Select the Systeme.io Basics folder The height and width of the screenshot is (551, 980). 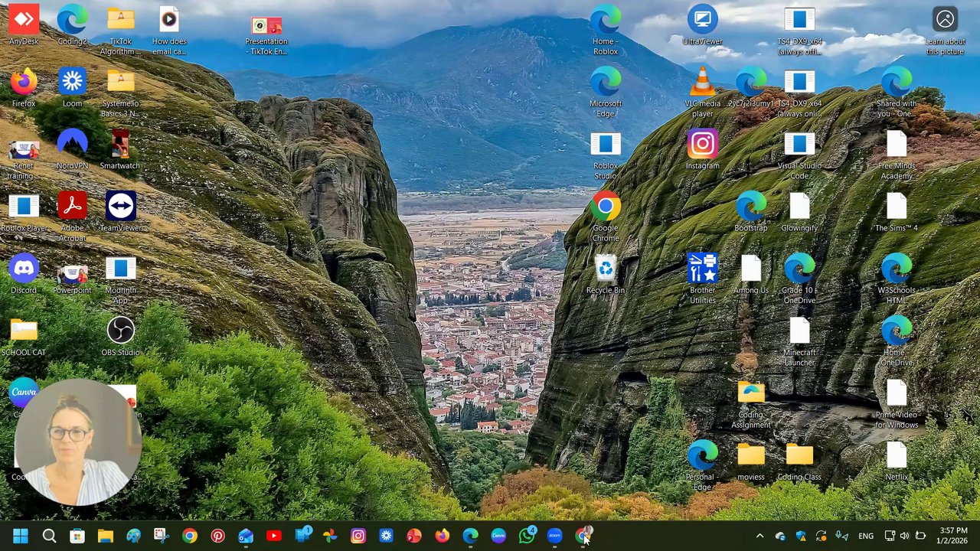[120, 93]
